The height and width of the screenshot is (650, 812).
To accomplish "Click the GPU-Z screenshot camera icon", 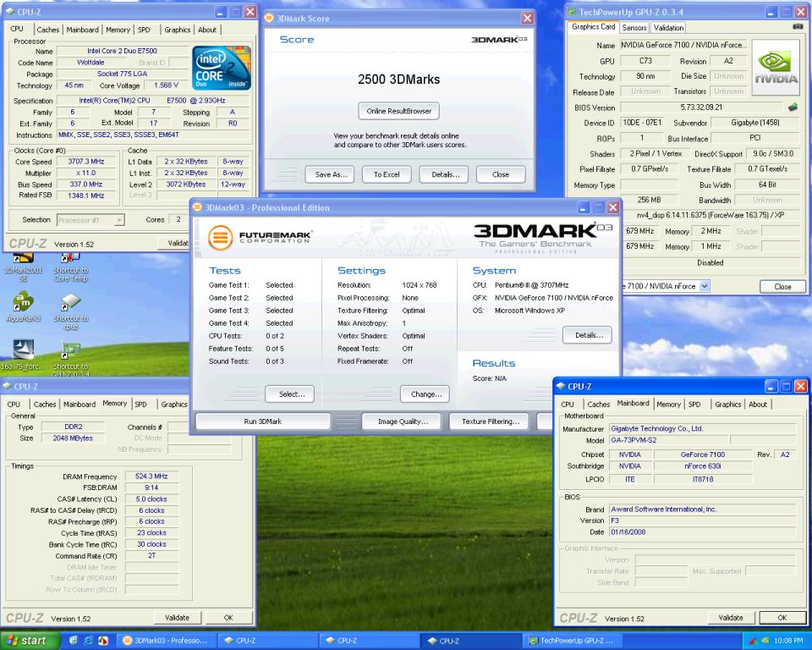I will coord(798,27).
